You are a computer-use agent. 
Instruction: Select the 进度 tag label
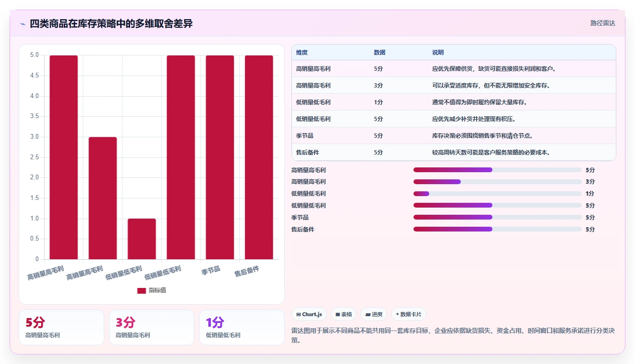point(377,314)
